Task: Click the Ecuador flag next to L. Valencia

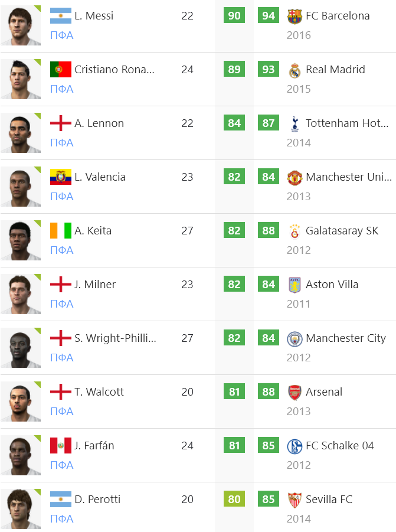Action: (x=61, y=177)
